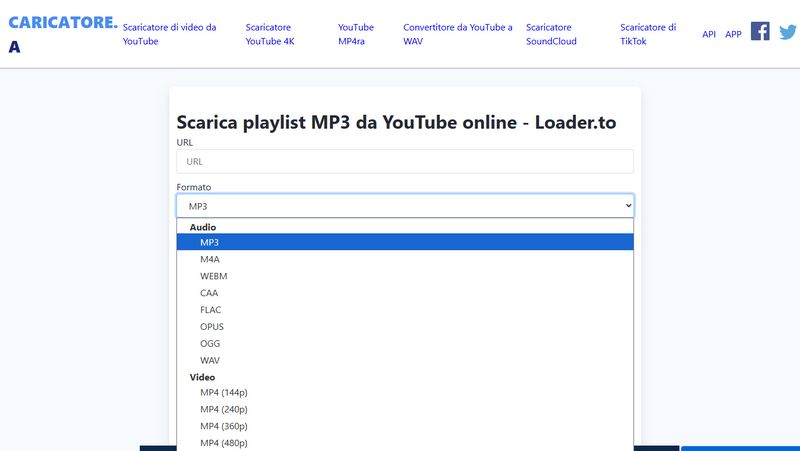The height and width of the screenshot is (451, 800).
Task: Open the Scaricatore di TikTok link
Action: click(x=648, y=34)
